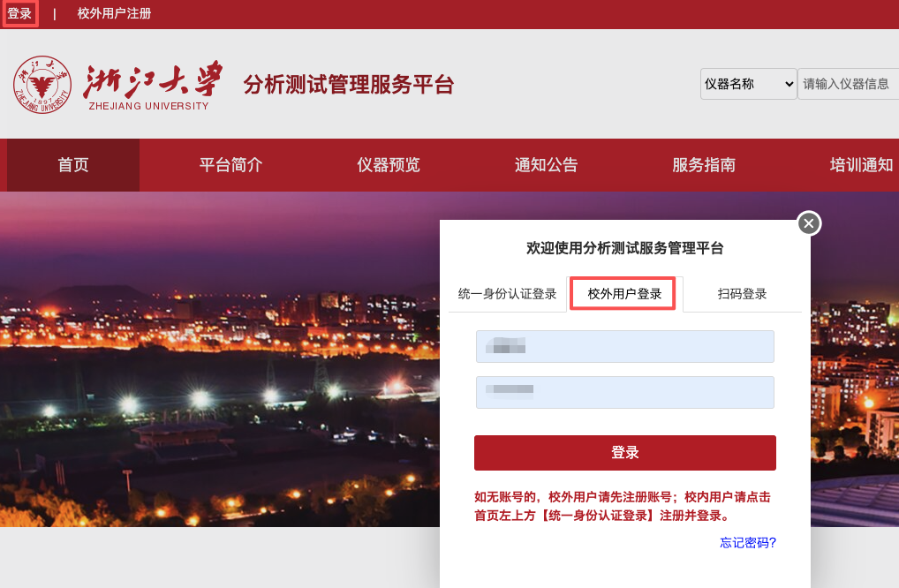Image resolution: width=899 pixels, height=588 pixels.
Task: Click the 请输入仪器信息 search field
Action: coord(849,84)
